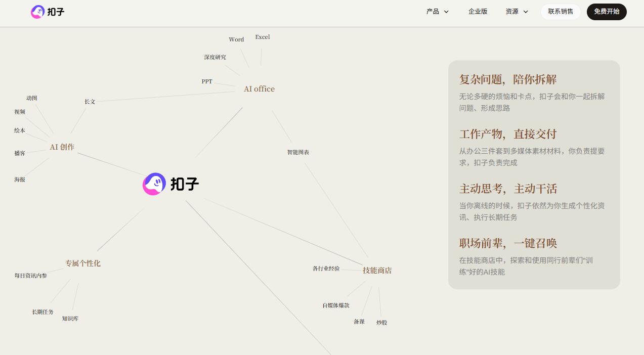Click the 扣子 logo in the top navbar
Image resolution: width=644 pixels, height=355 pixels.
[47, 12]
